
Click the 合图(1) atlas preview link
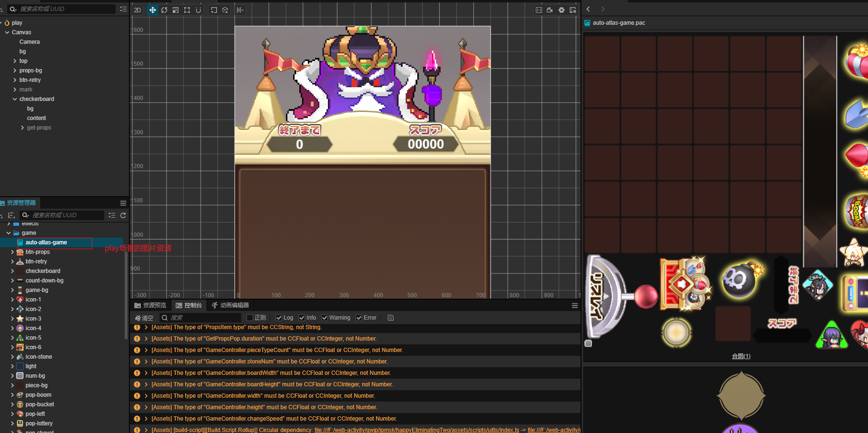741,356
